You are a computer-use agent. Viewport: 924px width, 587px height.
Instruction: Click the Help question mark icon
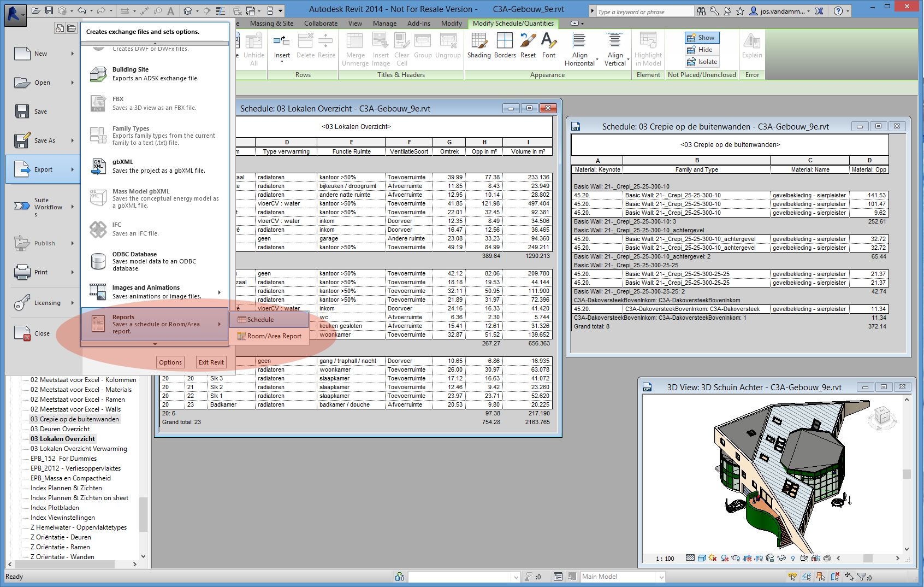[x=838, y=11]
